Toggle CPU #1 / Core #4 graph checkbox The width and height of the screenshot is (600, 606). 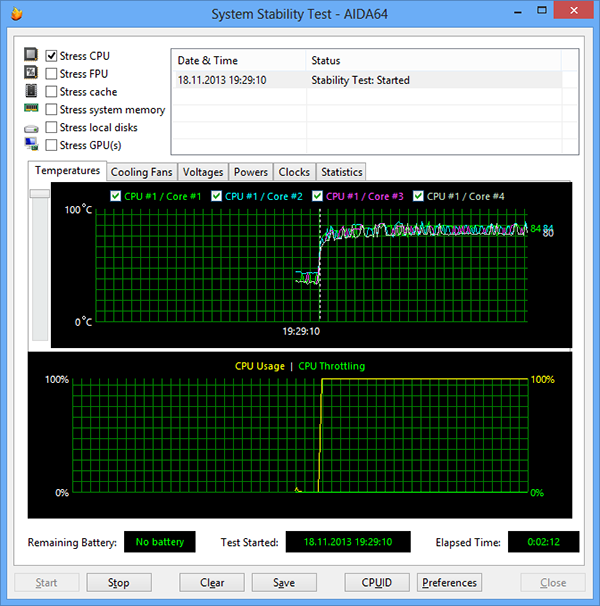point(418,196)
